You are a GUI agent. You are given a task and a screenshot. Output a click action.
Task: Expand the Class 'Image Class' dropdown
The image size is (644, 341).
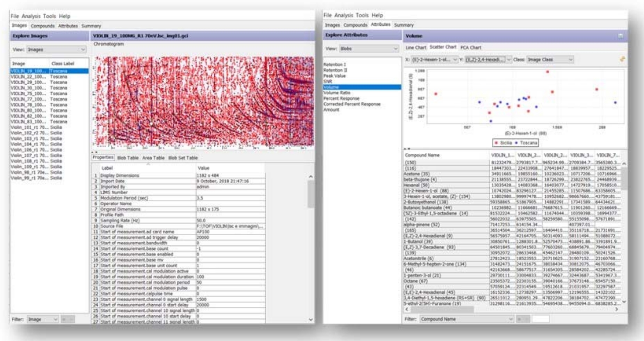550,60
